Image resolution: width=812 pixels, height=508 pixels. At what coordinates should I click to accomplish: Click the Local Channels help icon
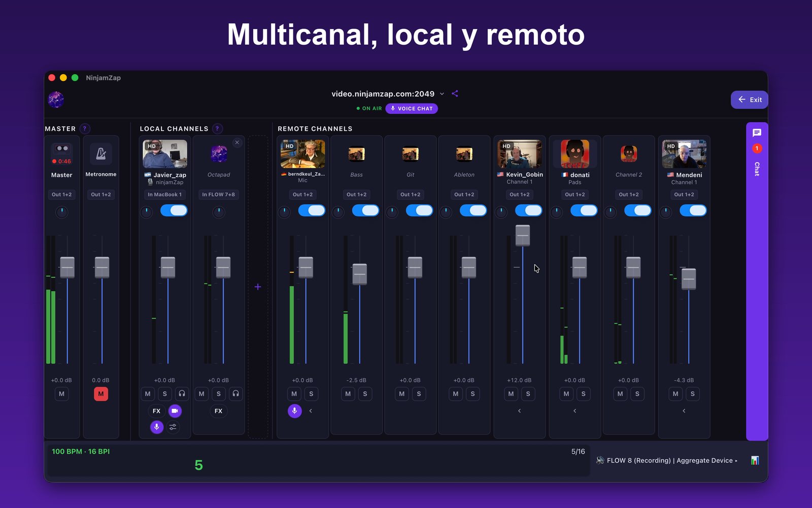[x=217, y=129]
